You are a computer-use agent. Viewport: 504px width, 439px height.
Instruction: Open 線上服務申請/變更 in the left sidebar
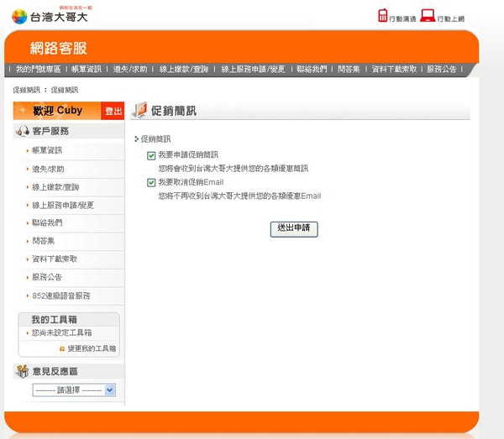[63, 205]
